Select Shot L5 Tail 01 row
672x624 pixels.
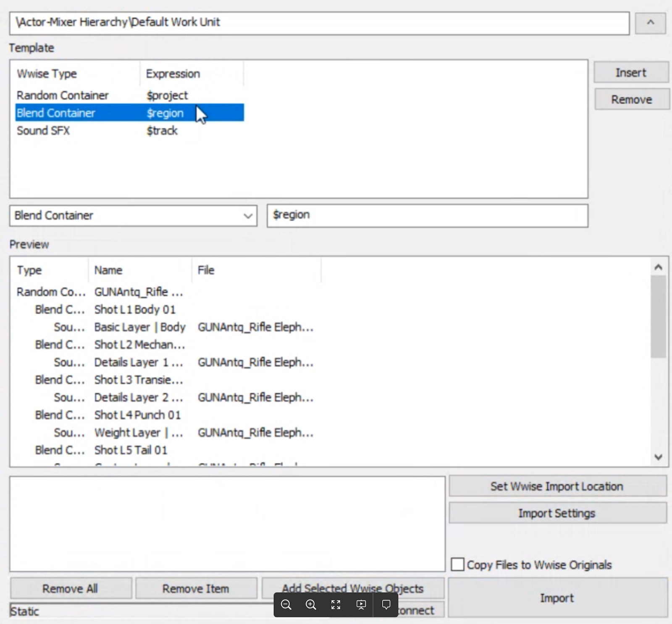pyautogui.click(x=168, y=450)
